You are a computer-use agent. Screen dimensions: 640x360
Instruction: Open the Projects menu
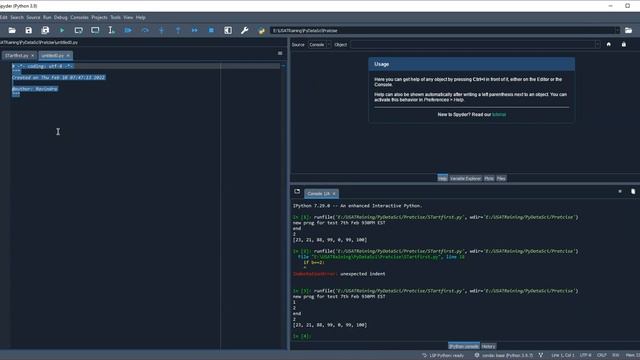click(x=99, y=18)
